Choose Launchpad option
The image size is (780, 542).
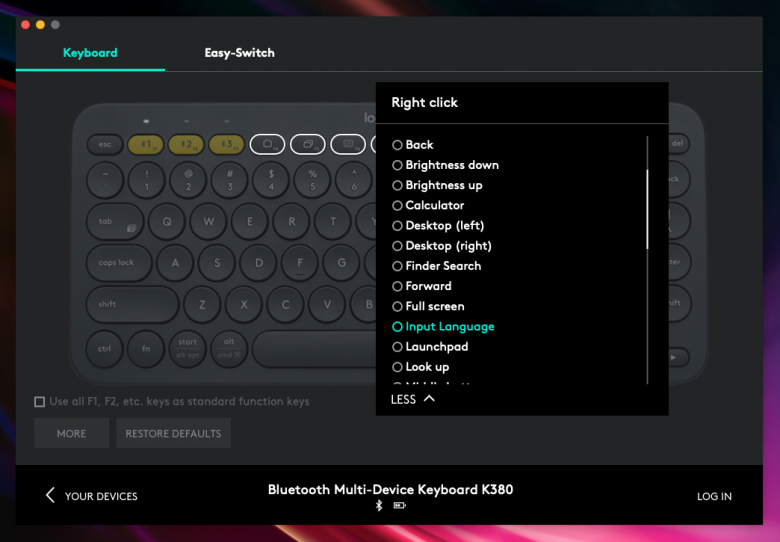(x=430, y=347)
